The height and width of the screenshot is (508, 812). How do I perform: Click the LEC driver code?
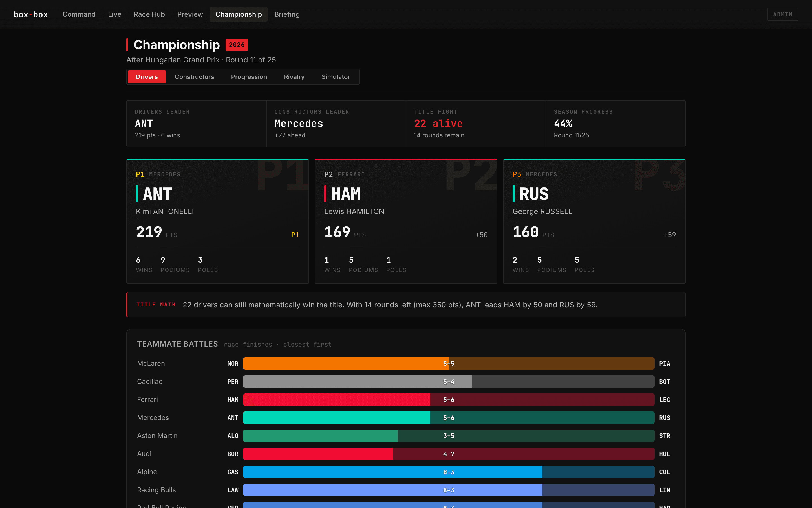click(x=665, y=400)
